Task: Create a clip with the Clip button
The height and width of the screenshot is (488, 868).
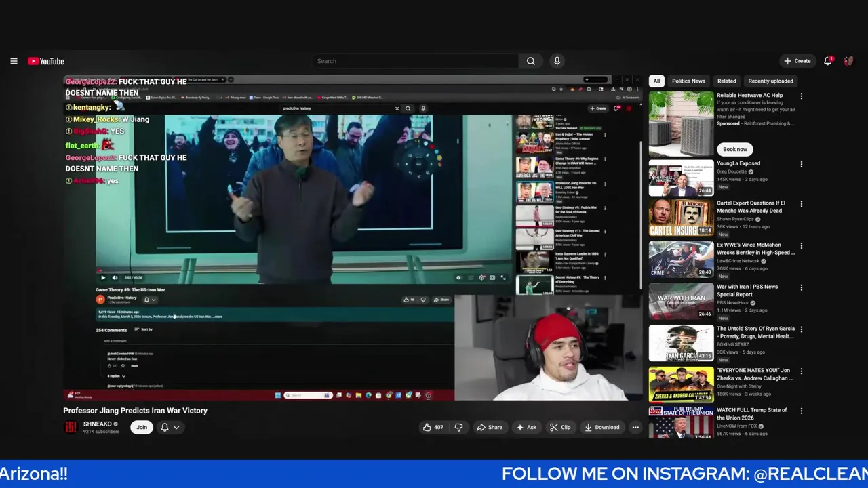Action: point(560,427)
